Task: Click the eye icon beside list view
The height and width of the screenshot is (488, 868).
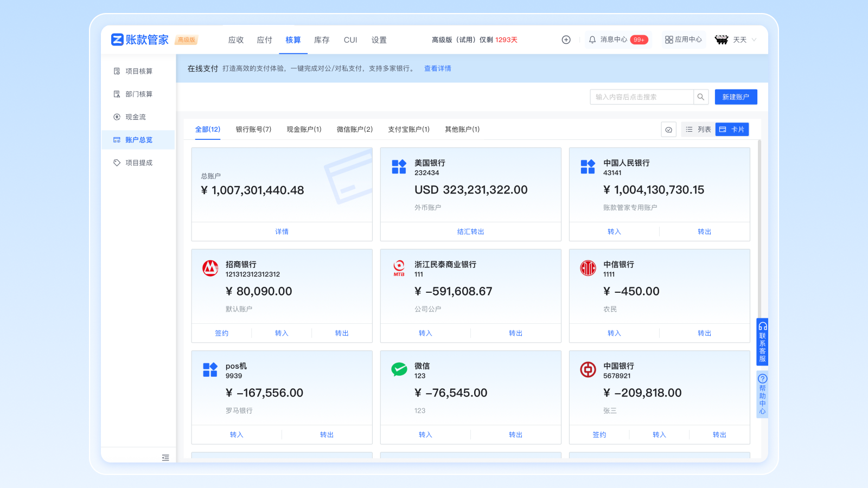Action: click(668, 130)
